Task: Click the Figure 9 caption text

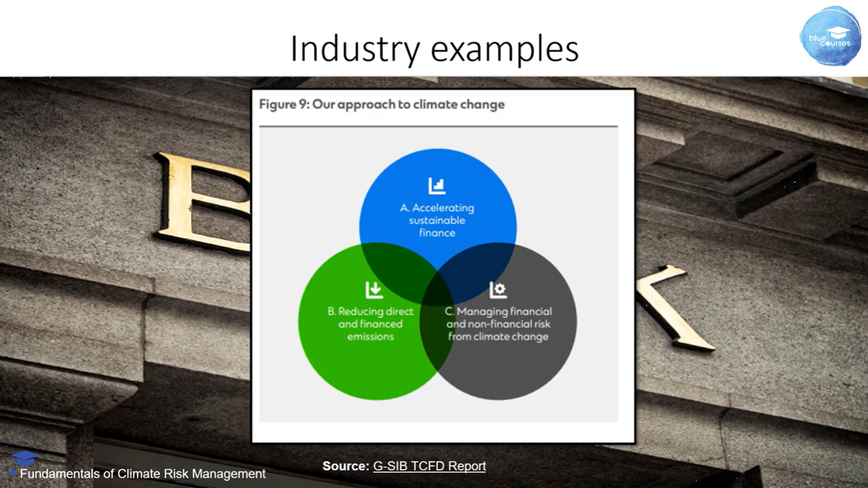Action: point(381,104)
